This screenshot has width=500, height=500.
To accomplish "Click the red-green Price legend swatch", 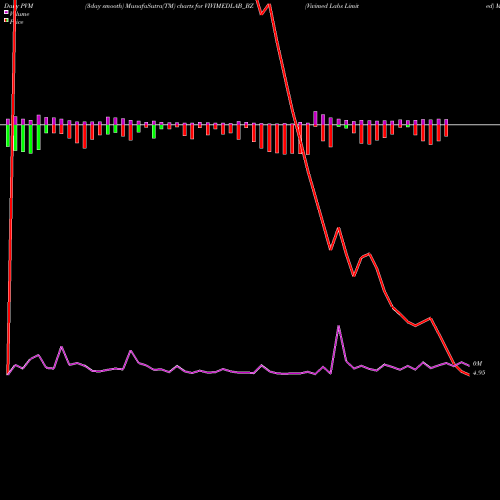I will [6, 20].
